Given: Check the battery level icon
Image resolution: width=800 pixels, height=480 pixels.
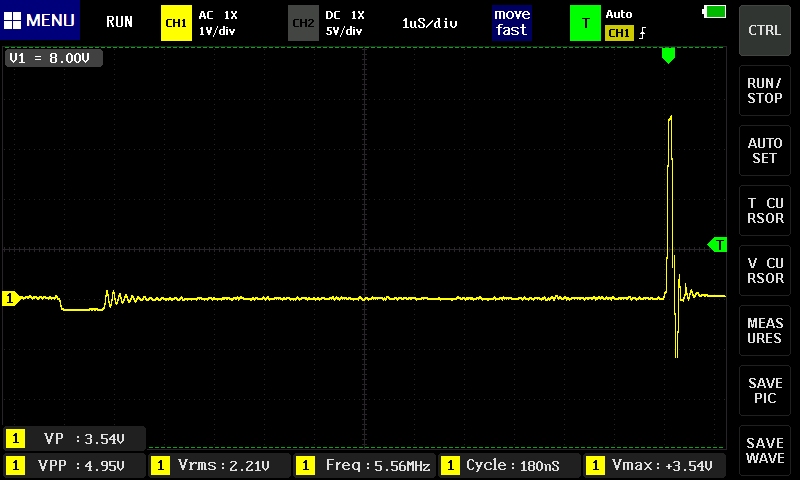Looking at the screenshot, I should (x=715, y=11).
